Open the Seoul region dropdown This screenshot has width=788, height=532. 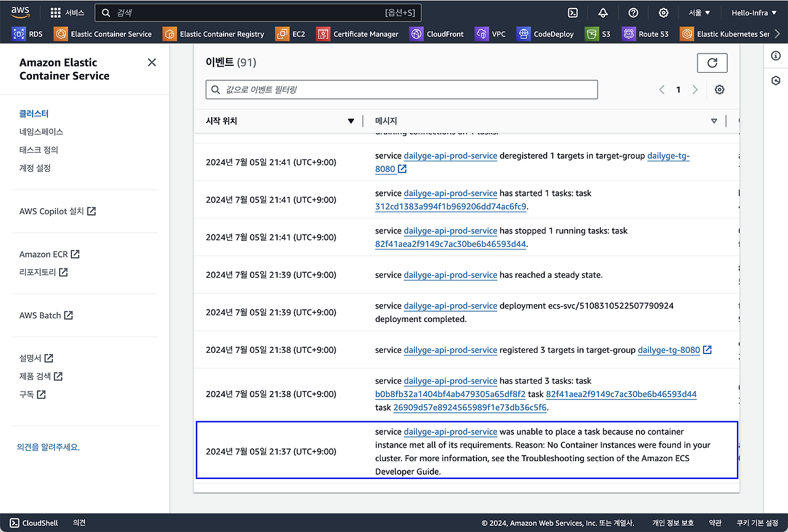699,13
